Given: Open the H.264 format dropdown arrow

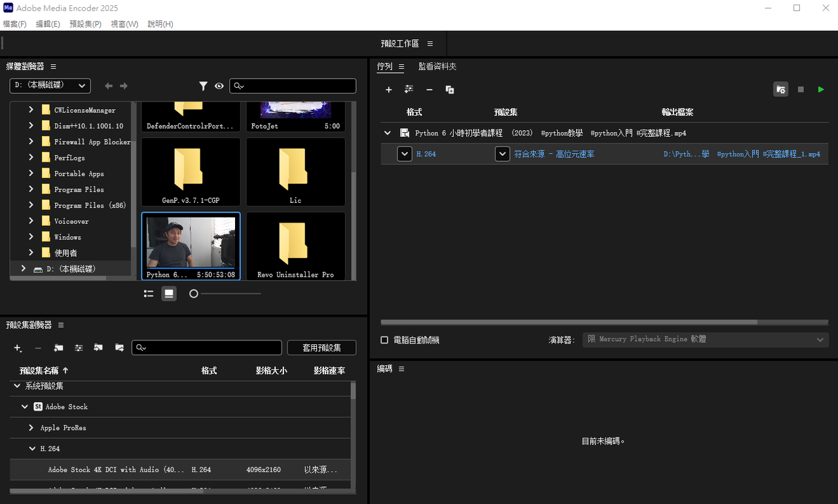Looking at the screenshot, I should 405,154.
